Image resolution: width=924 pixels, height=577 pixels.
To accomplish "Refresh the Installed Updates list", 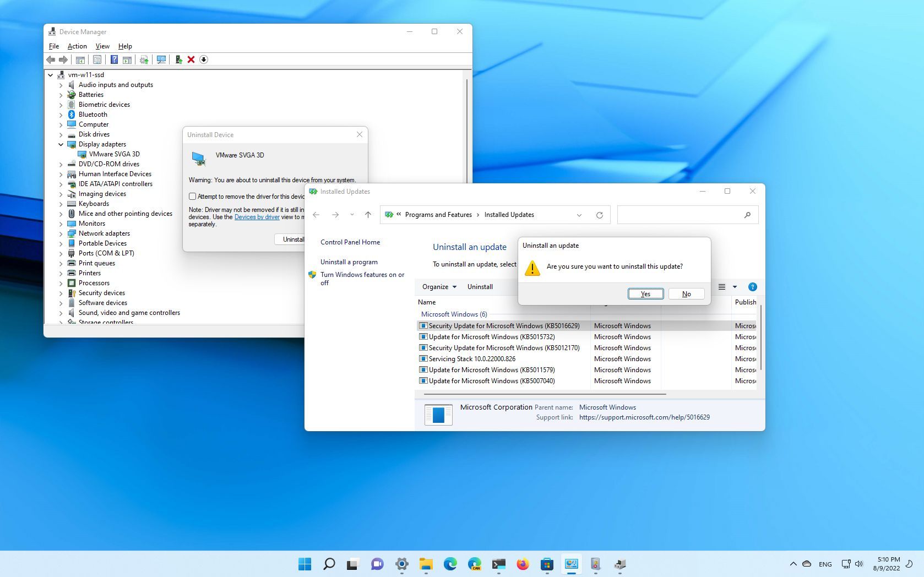I will click(600, 215).
